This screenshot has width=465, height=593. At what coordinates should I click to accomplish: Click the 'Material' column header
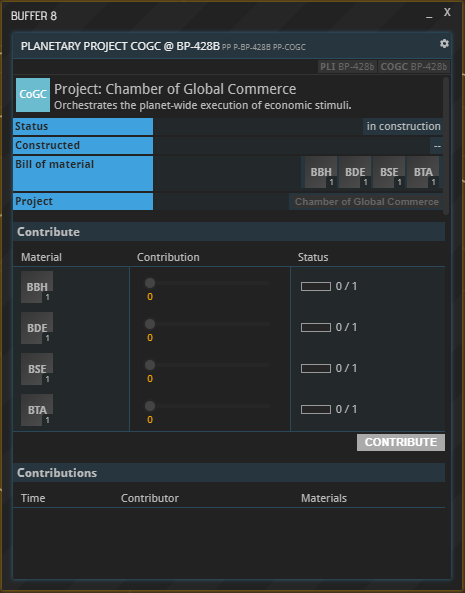click(x=41, y=257)
